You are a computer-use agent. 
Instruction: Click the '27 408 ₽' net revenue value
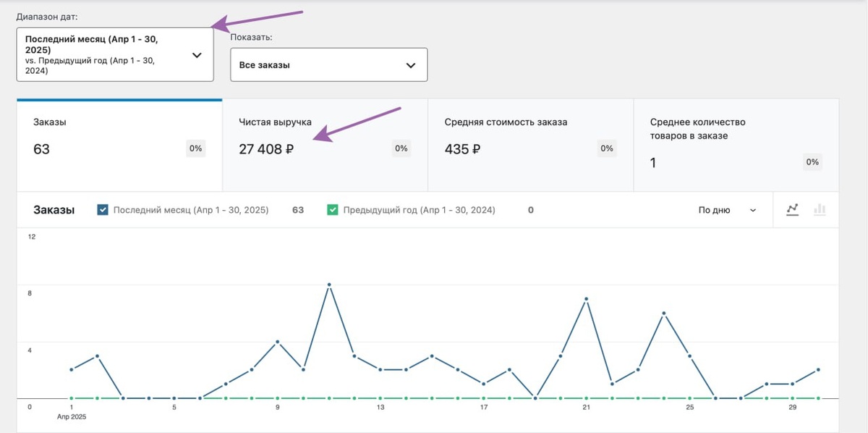point(266,150)
